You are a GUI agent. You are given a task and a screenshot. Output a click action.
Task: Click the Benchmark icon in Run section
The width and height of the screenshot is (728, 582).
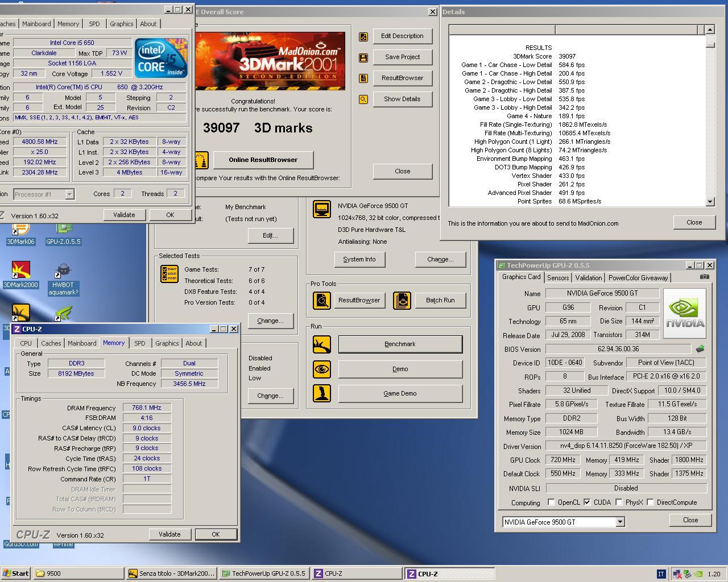coord(322,344)
